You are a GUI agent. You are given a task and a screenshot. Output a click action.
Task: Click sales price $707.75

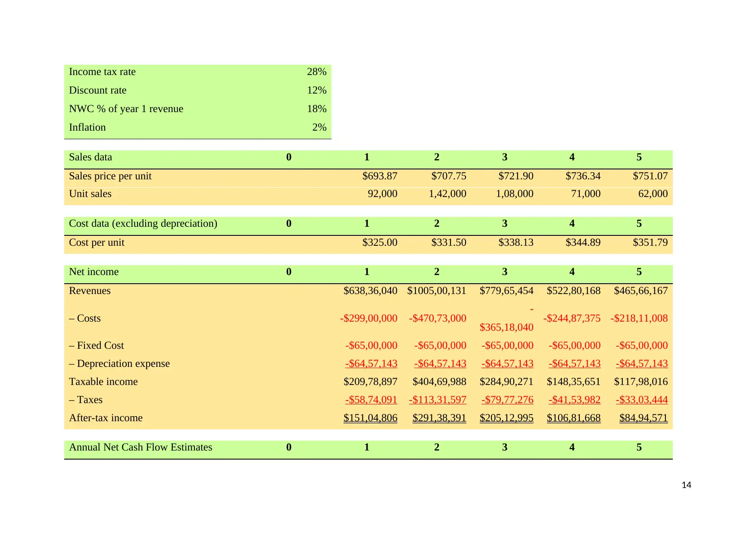(449, 176)
